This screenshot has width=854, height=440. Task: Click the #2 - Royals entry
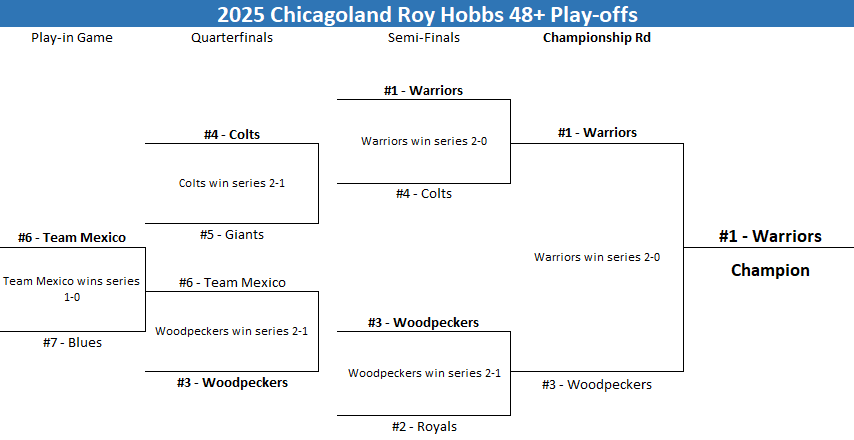coord(424,426)
